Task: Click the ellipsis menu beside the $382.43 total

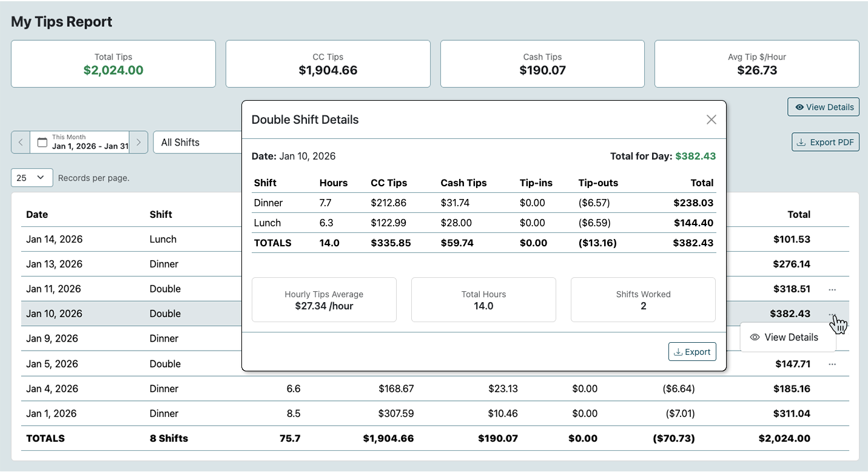Action: coord(832,315)
